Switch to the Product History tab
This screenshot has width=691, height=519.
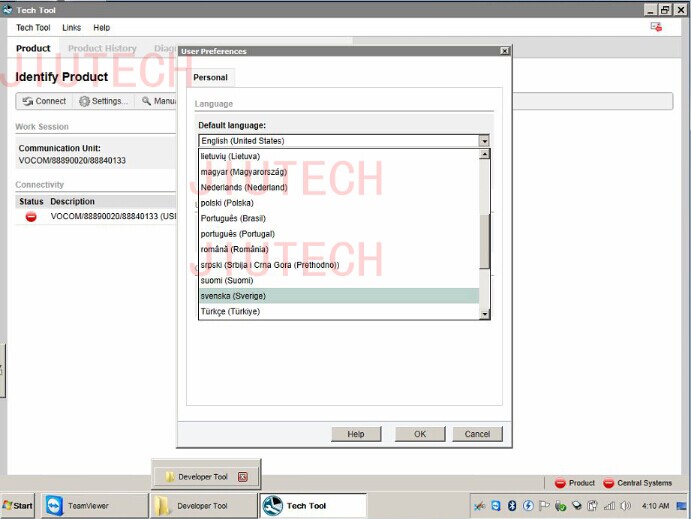102,48
